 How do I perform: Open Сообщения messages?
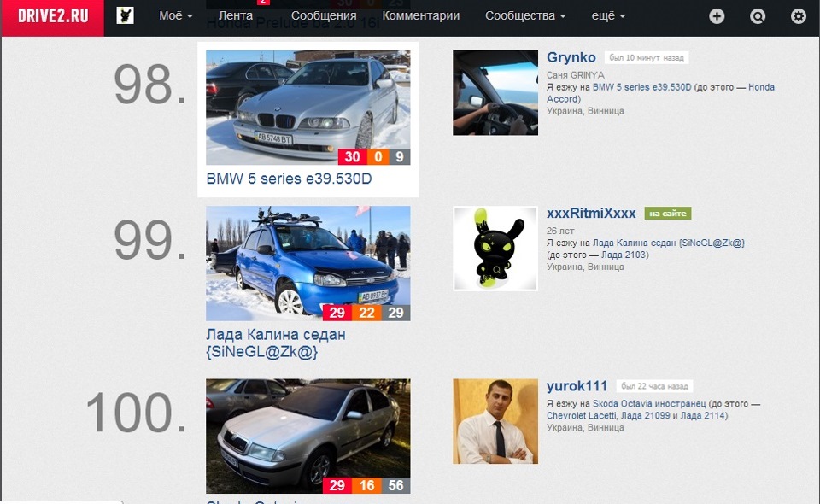tap(324, 15)
